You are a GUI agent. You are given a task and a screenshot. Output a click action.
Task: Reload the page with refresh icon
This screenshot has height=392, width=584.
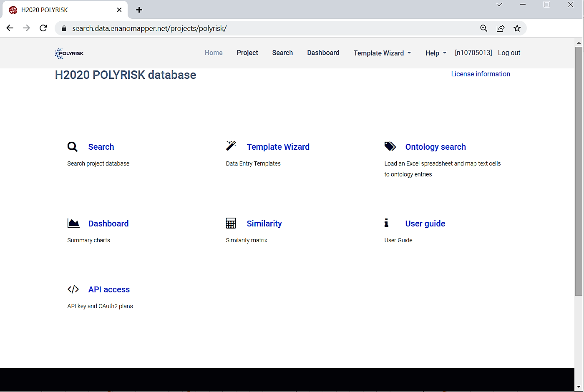pyautogui.click(x=43, y=28)
